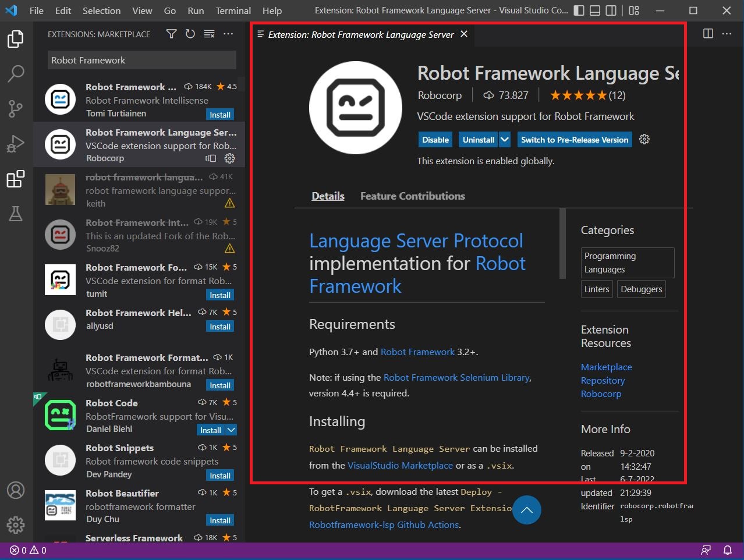Click the Linters category tag
The image size is (744, 560).
pos(597,289)
